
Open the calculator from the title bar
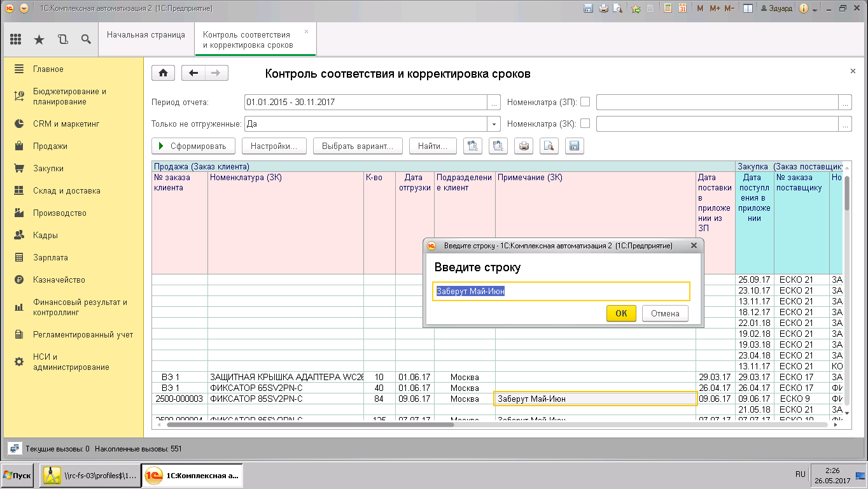668,8
